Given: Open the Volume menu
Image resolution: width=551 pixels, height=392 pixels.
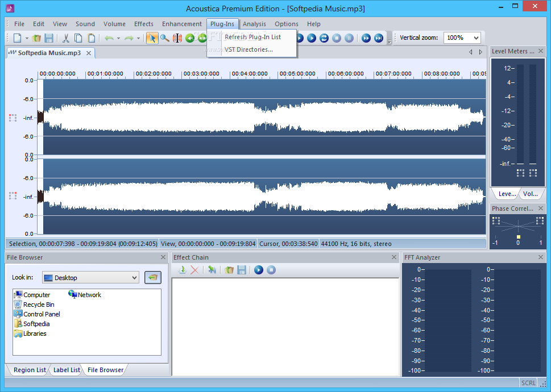Looking at the screenshot, I should click(x=114, y=24).
